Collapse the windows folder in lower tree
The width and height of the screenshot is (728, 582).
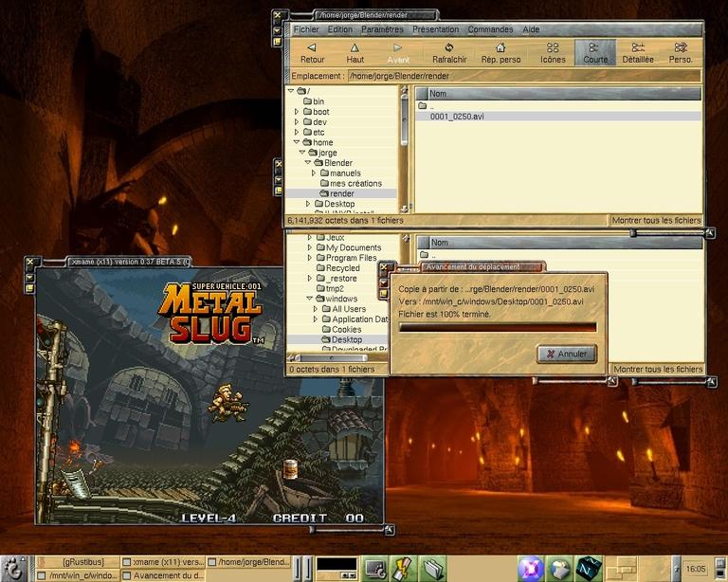point(310,299)
